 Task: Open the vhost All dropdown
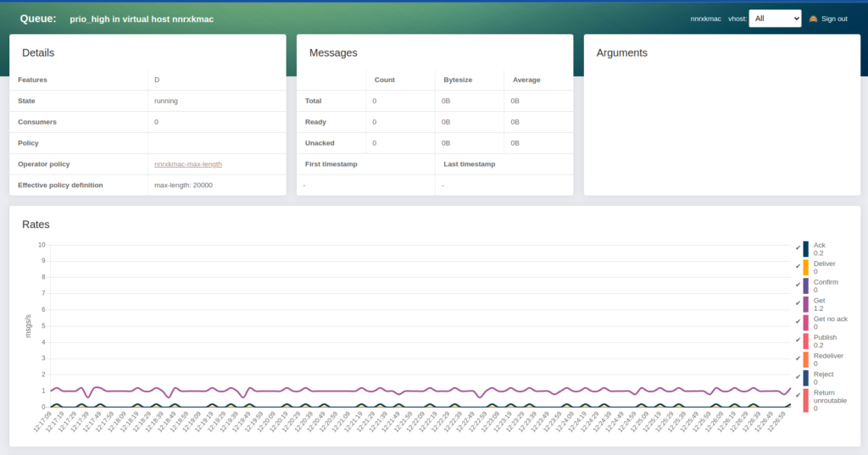(775, 19)
